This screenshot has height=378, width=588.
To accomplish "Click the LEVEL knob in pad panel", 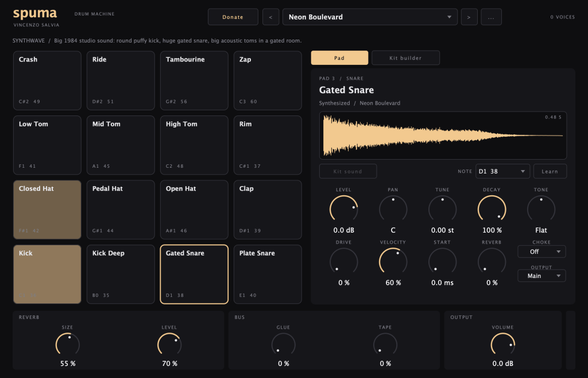I will (343, 209).
